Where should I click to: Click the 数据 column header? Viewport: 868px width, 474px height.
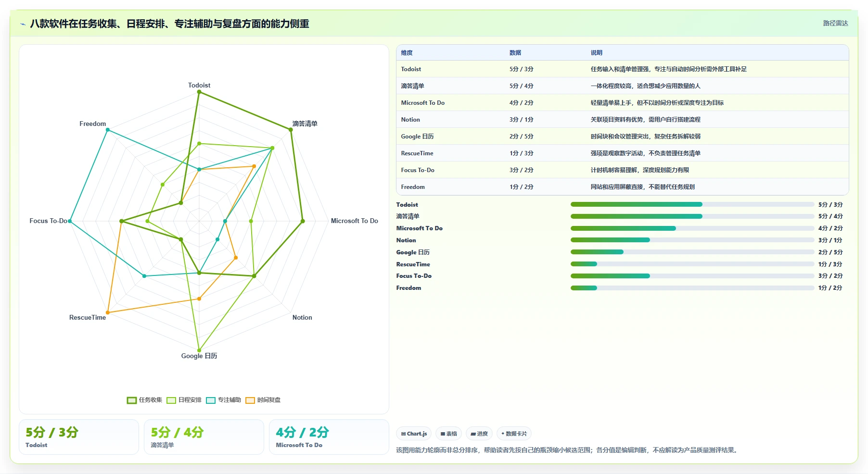515,53
